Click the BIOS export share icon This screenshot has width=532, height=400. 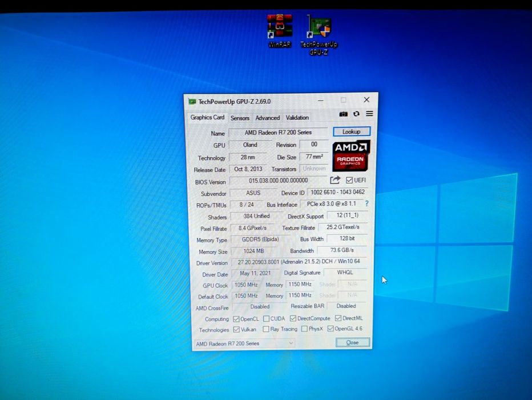tap(335, 180)
